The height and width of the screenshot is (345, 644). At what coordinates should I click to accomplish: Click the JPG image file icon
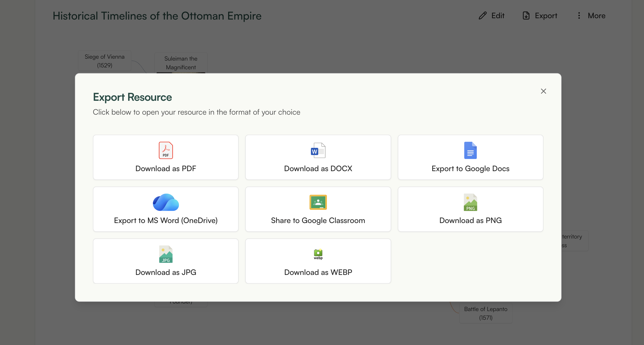click(166, 254)
